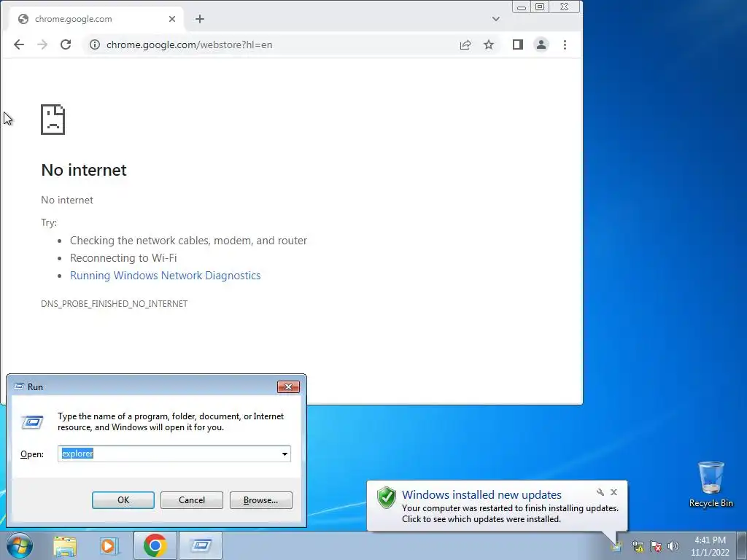Click the shield icon in update notification

point(387,497)
